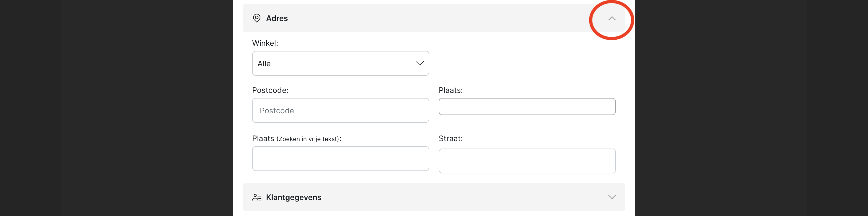868x216 pixels.
Task: Click the selected value 'Alle' text
Action: point(264,64)
